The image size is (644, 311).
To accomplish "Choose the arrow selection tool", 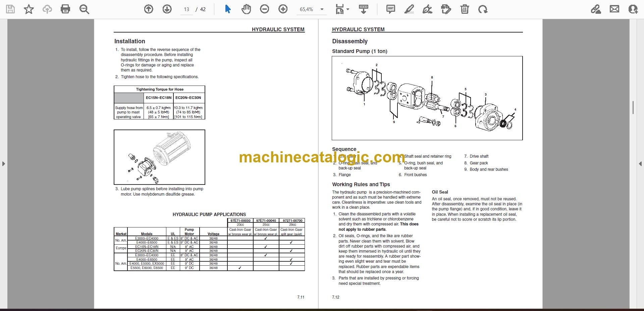I will 228,9.
